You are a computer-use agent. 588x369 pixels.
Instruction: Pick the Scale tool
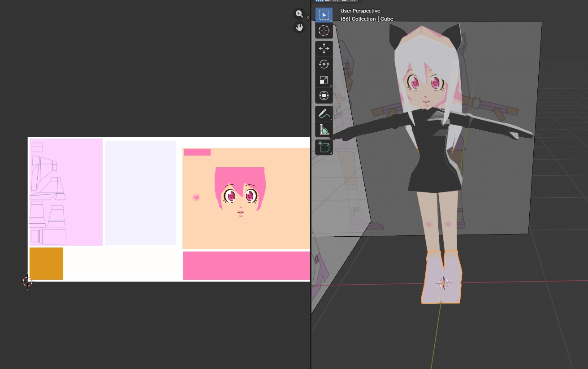[x=324, y=80]
